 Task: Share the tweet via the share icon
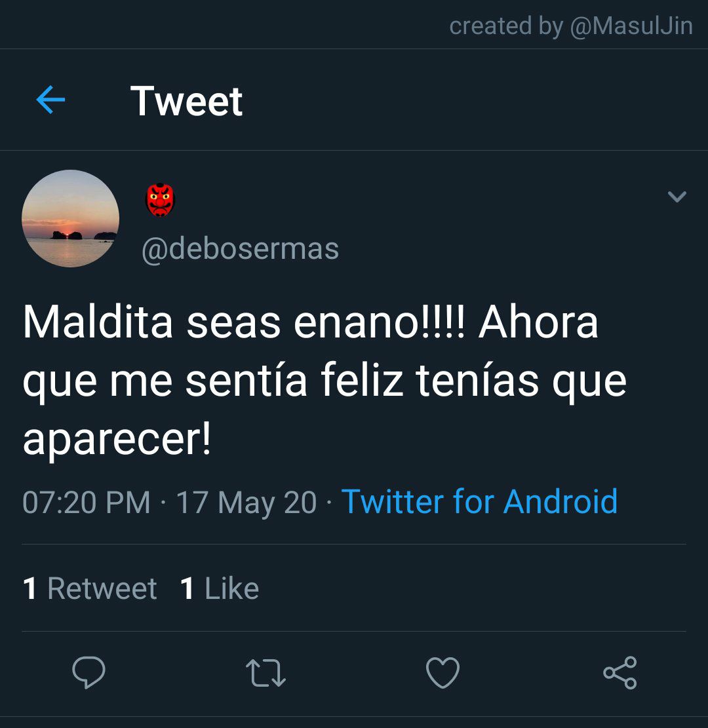pos(619,672)
